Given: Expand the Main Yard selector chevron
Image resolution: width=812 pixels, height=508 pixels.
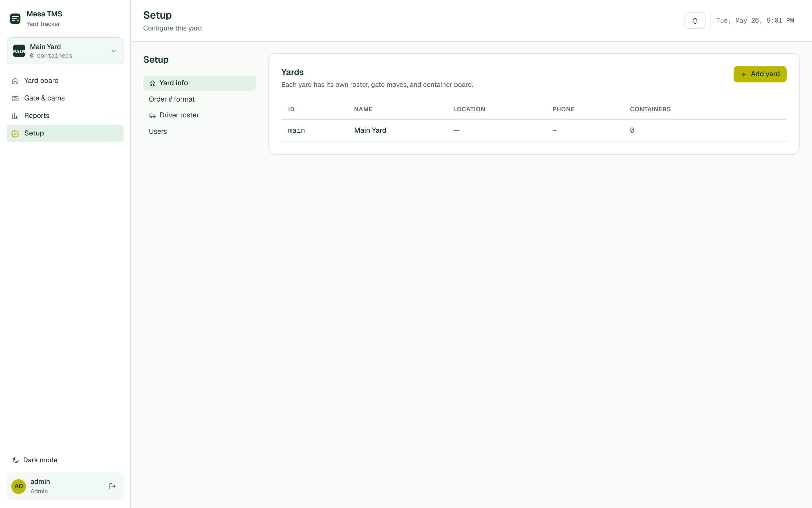Looking at the screenshot, I should pyautogui.click(x=114, y=51).
